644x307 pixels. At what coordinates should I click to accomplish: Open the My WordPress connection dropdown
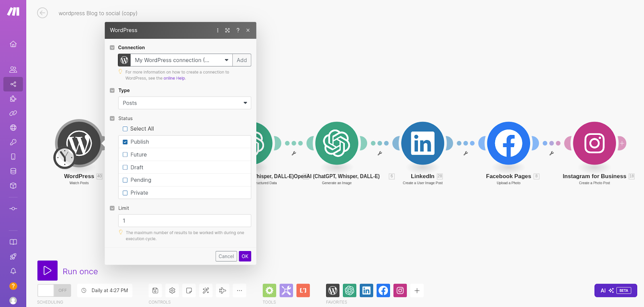182,60
